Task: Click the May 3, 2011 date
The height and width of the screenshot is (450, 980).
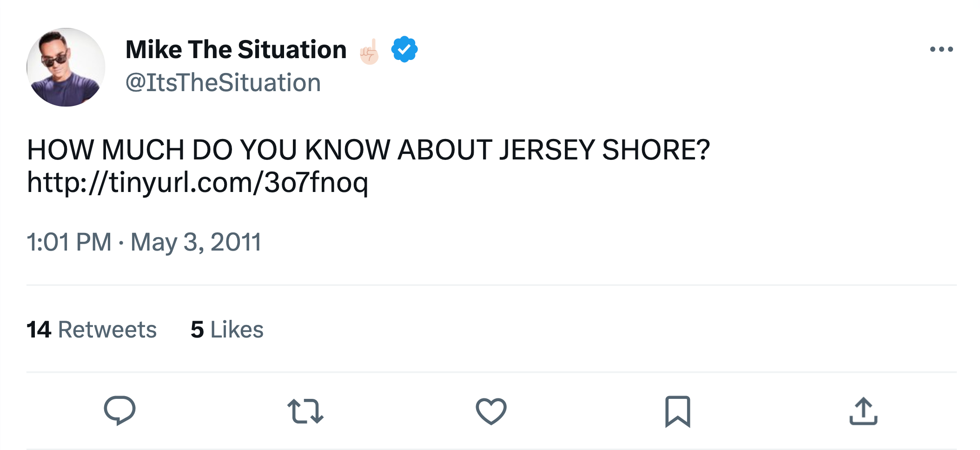Action: coord(196,242)
